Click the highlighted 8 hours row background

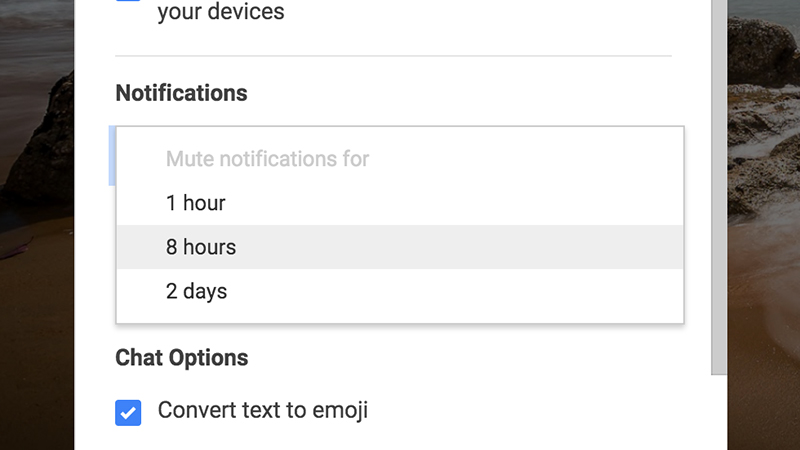tap(459, 247)
